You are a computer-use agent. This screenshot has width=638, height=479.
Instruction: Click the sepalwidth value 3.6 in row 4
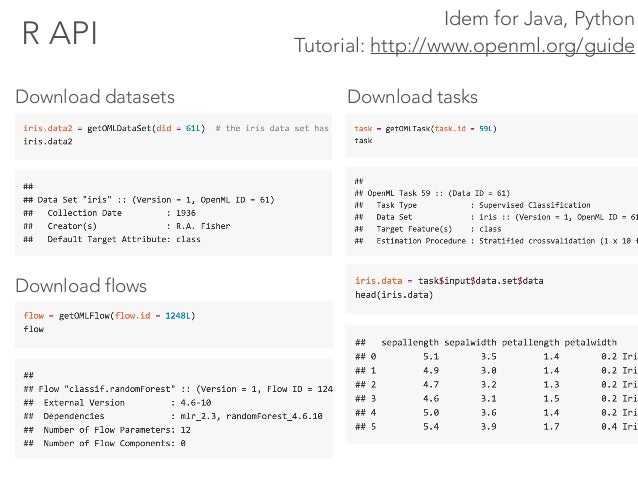[489, 413]
